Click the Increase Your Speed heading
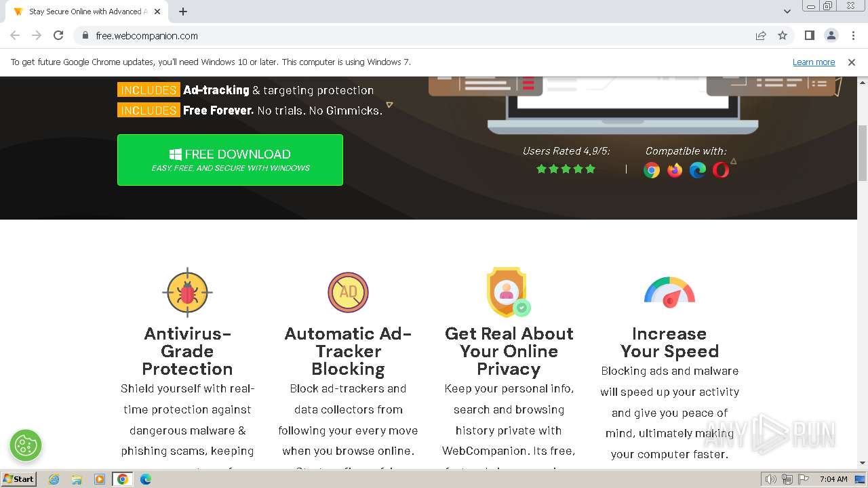Screen dimensions: 868x488 click(x=669, y=342)
